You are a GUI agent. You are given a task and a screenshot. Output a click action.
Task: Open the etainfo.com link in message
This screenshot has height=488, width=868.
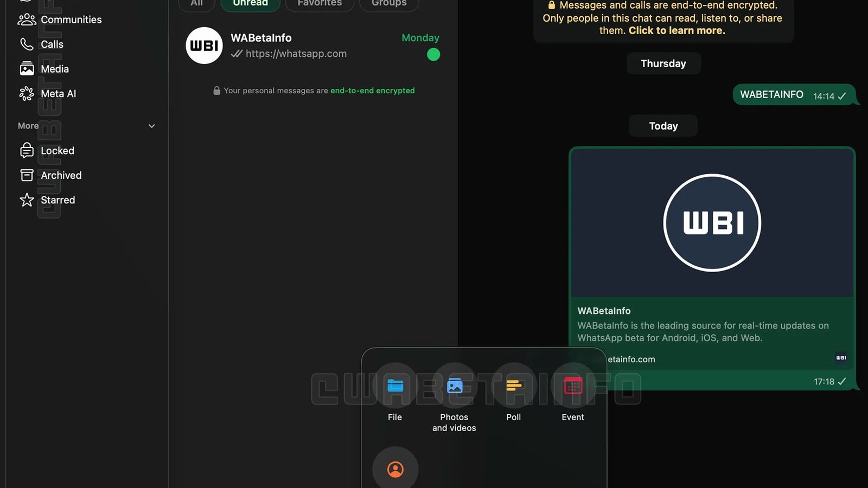pyautogui.click(x=631, y=359)
